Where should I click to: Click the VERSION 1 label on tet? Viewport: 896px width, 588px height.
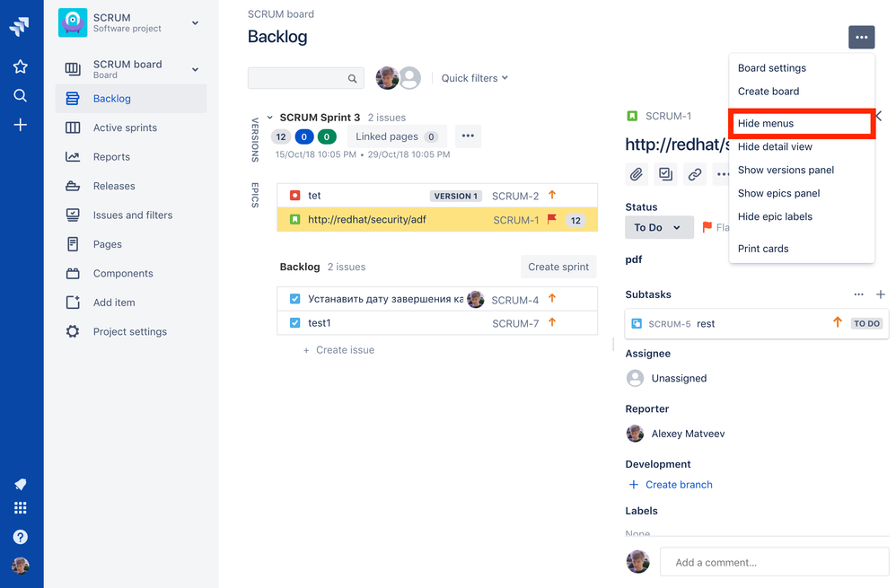455,196
